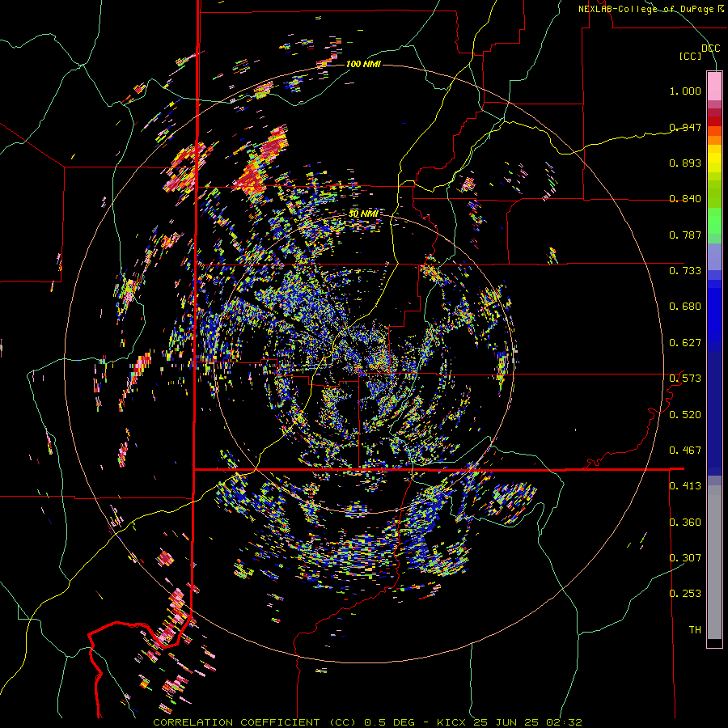Select the 0.307 scale label
Image resolution: width=728 pixels, height=728 pixels.
[685, 557]
